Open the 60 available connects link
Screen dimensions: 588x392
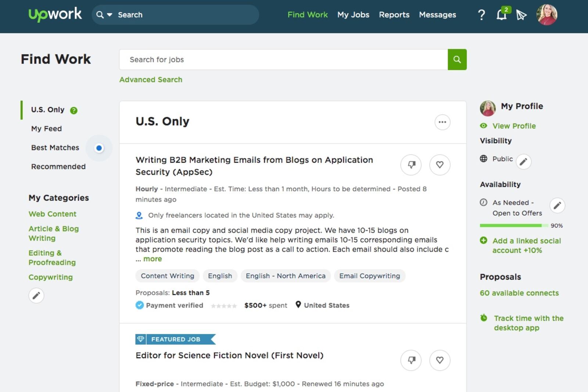pos(519,293)
